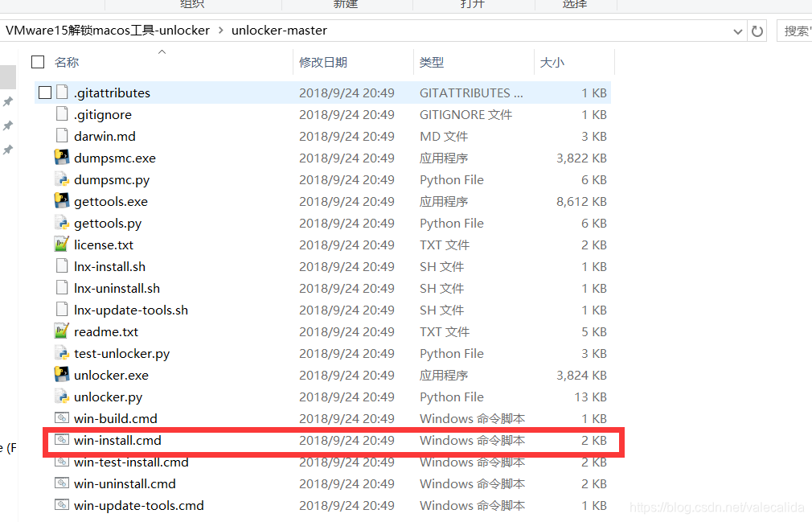Open the address bar history dropdown
Viewport: 812px width, 522px height.
(738, 31)
